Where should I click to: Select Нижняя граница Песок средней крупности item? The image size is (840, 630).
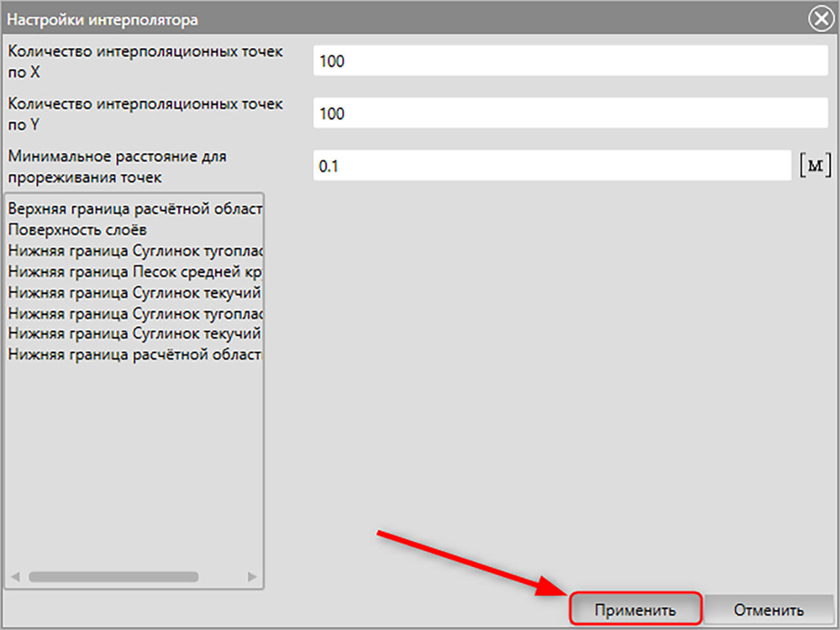click(x=135, y=272)
